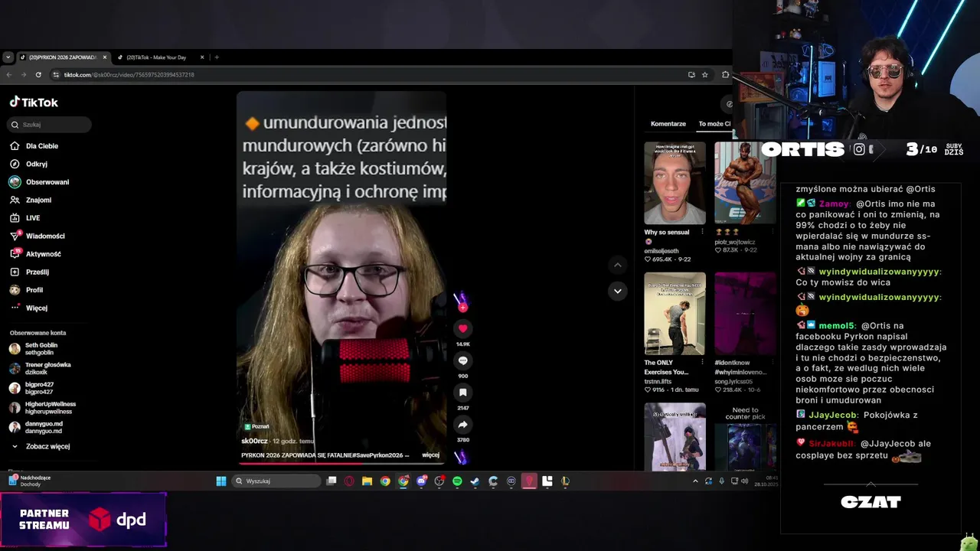980x551 pixels.
Task: Click the TikTok logo
Action: tap(34, 102)
